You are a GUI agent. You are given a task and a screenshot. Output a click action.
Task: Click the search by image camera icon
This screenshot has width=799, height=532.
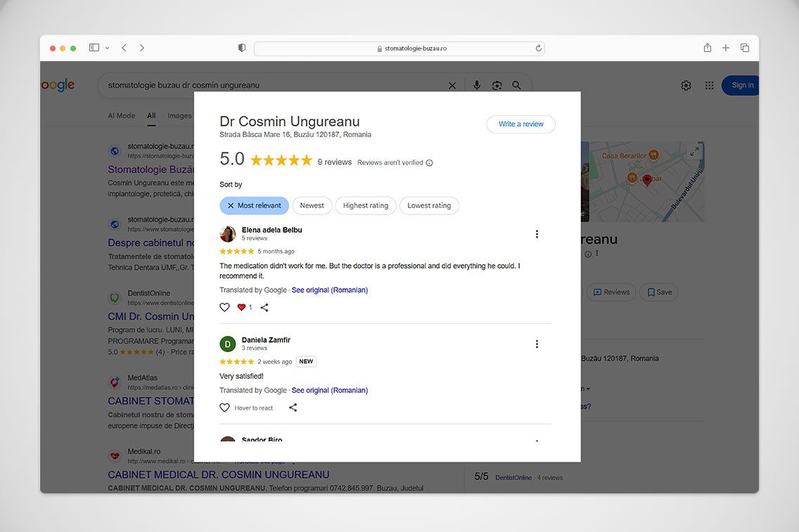point(497,85)
